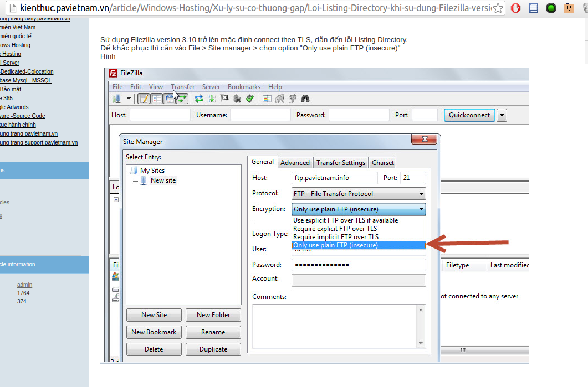588x387 pixels.
Task: Click the binoculars file search icon
Action: [305, 99]
